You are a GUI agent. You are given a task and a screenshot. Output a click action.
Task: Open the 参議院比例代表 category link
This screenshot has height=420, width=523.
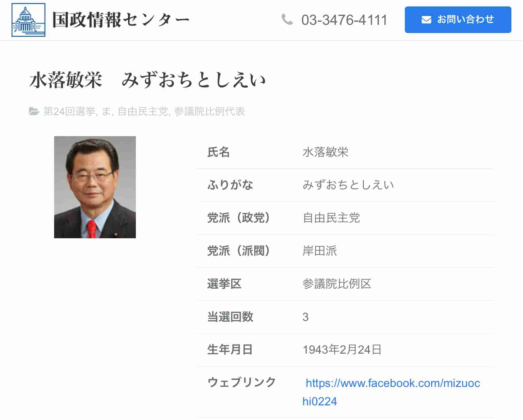[x=209, y=111]
